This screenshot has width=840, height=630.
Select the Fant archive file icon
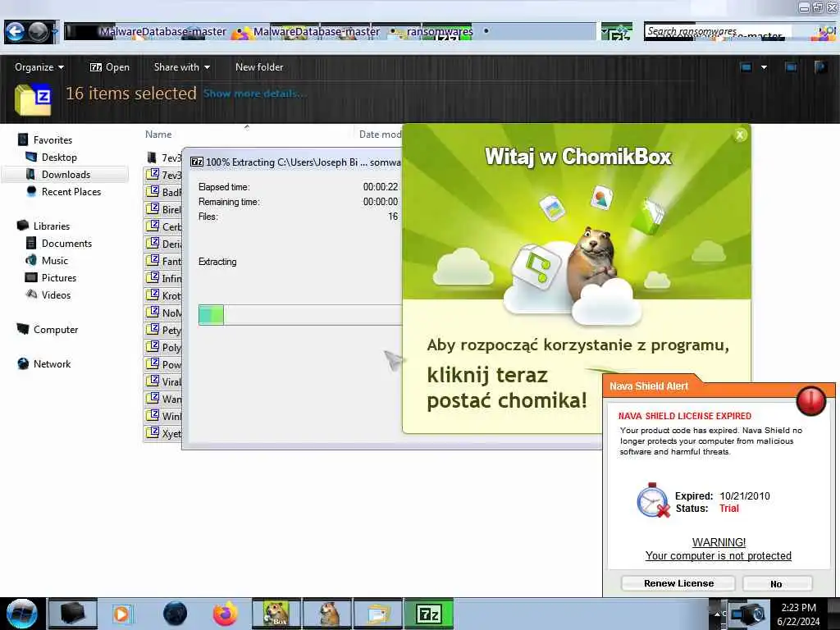(x=153, y=261)
